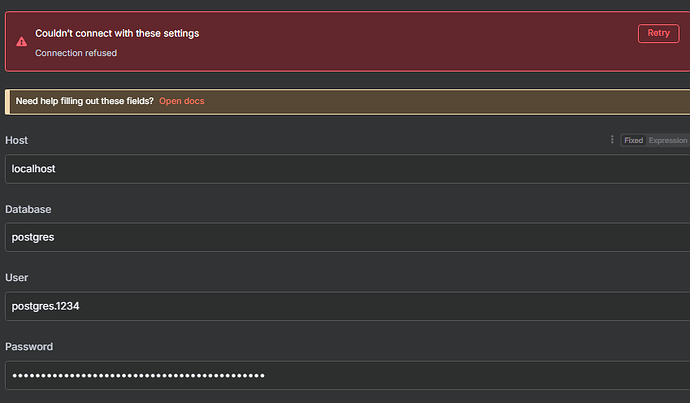Click the warning triangle icon in error banner
Screen dimensions: 690x403
21,42
